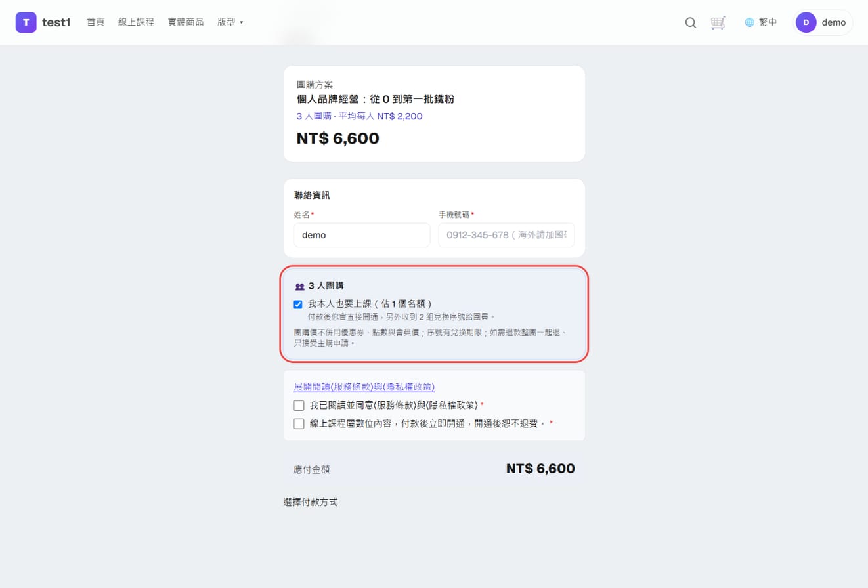Click the 應付金額 label
Image resolution: width=868 pixels, height=588 pixels.
[x=312, y=469]
